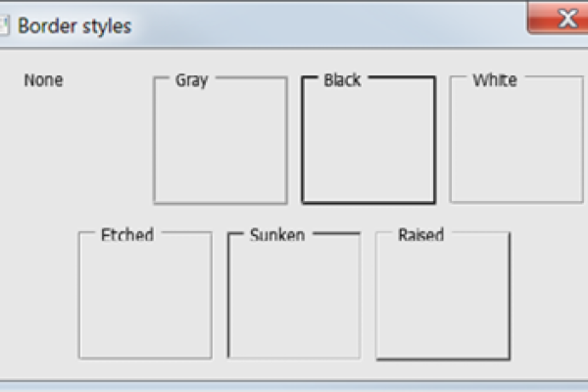588x392 pixels.
Task: Click inside the Sunken bordered box
Action: [x=294, y=300]
